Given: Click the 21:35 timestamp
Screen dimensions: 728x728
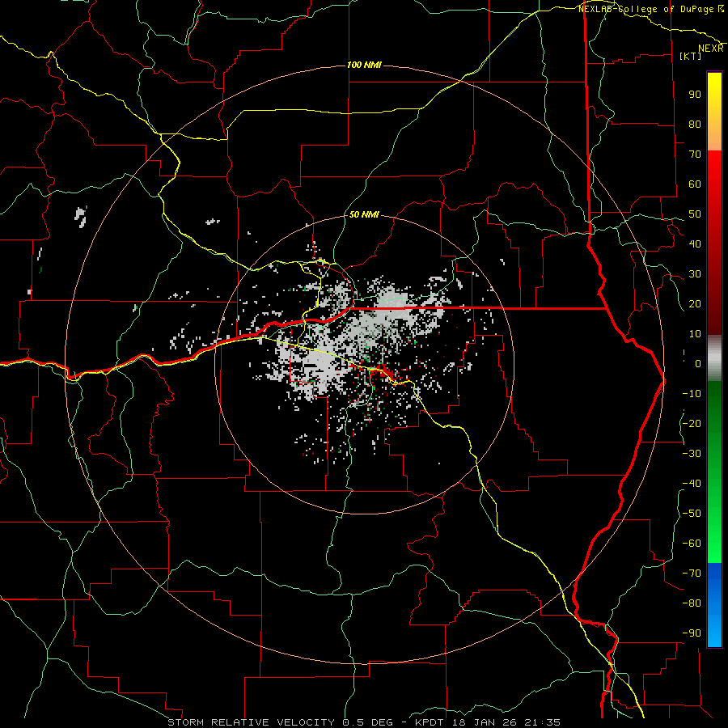Looking at the screenshot, I should tap(544, 722).
